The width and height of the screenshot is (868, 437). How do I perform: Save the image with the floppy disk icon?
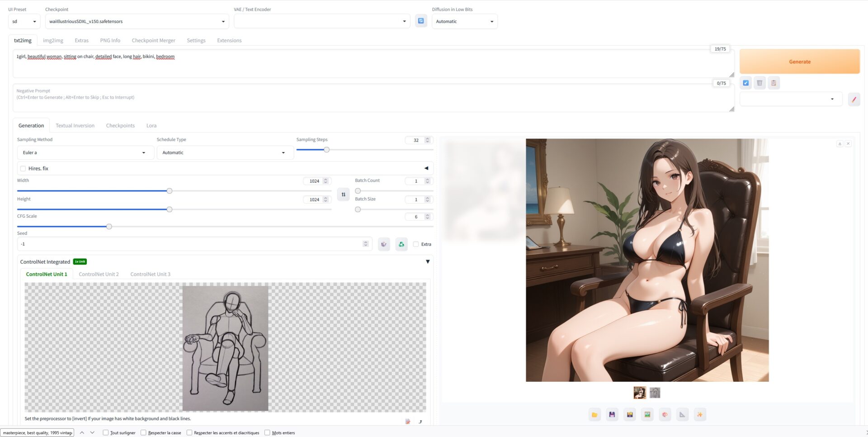tap(612, 414)
